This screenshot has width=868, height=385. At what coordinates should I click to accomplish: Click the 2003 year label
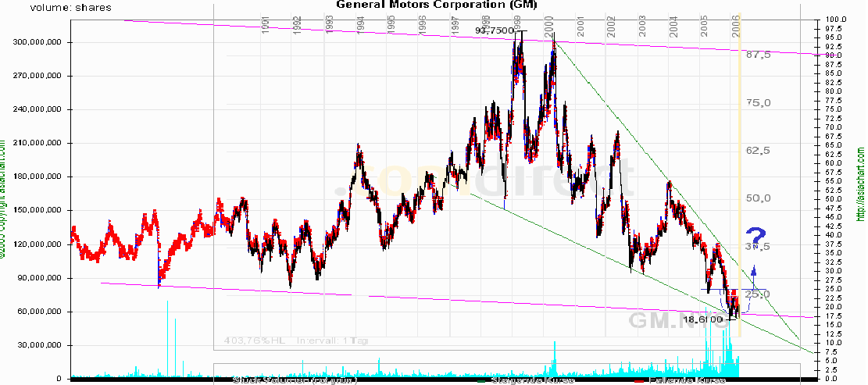[642, 24]
